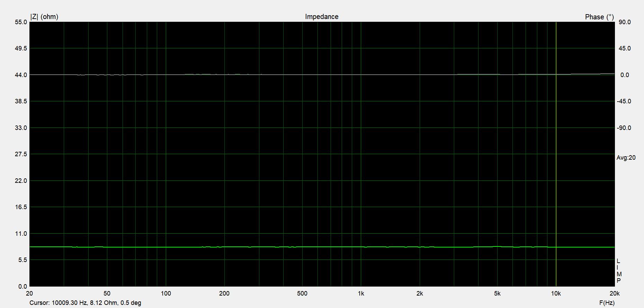
Task: Click the '200' frequency tick label
Action: click(x=224, y=293)
